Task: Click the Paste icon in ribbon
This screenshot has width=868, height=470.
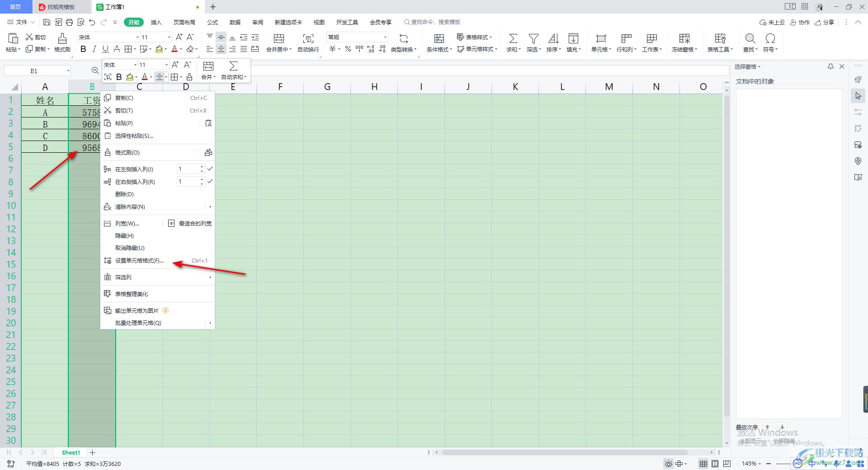Action: [x=13, y=38]
